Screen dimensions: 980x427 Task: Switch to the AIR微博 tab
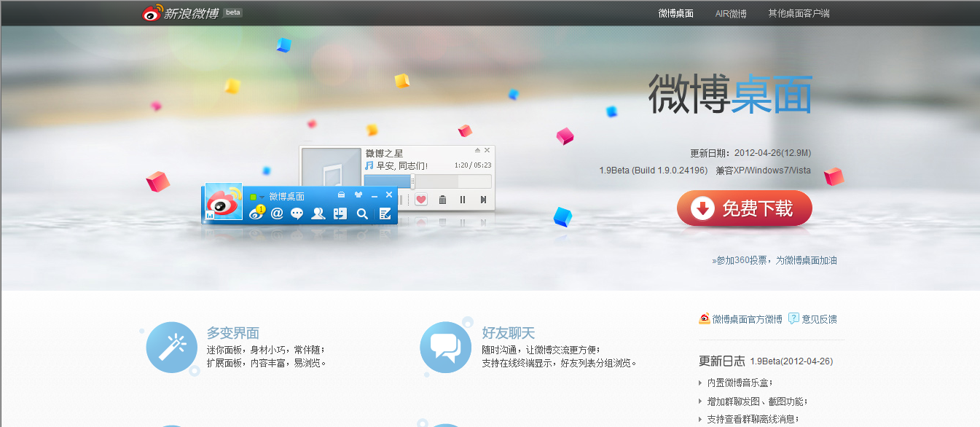(x=730, y=13)
